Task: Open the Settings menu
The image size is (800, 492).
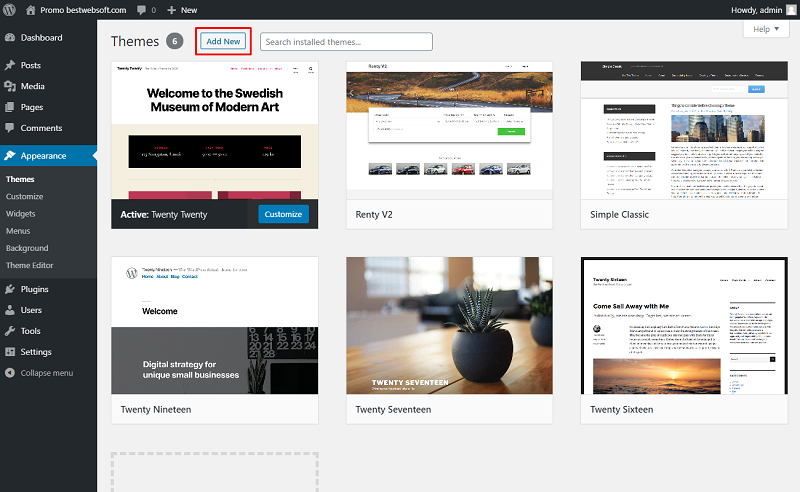Action: pos(36,352)
